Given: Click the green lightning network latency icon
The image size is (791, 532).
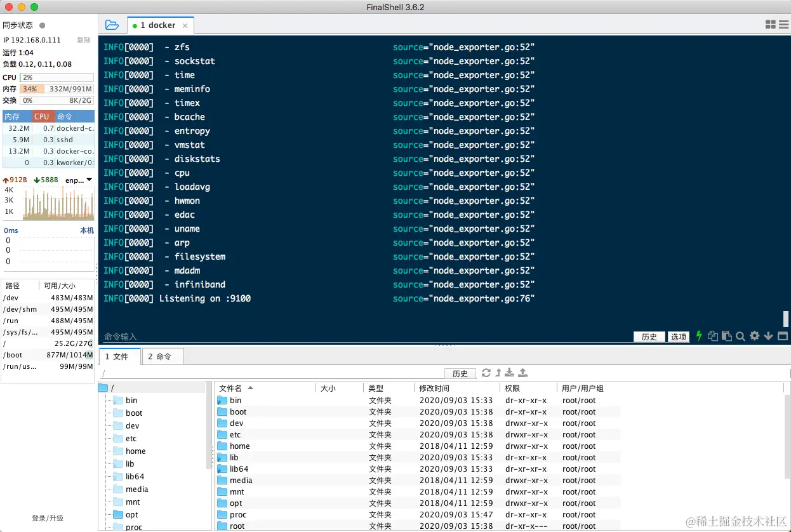Looking at the screenshot, I should 698,336.
